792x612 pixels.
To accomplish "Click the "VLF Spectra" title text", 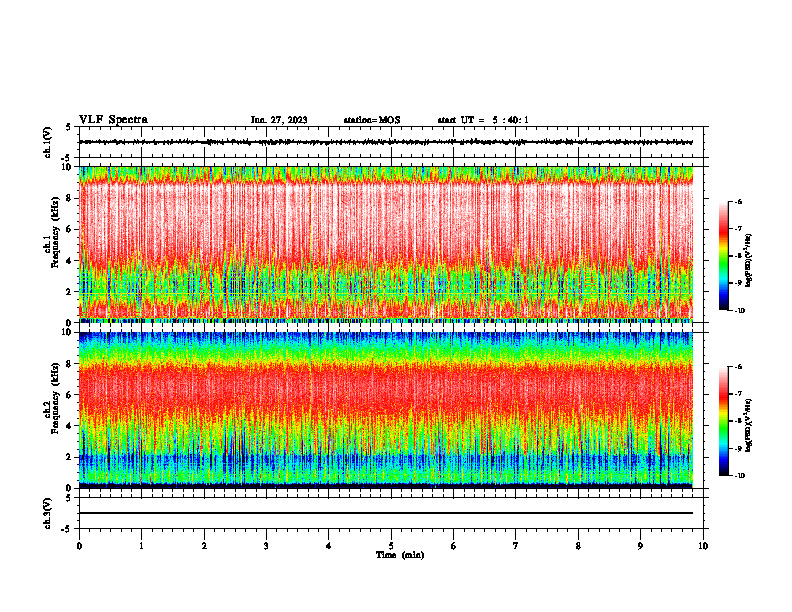I will (x=113, y=120).
